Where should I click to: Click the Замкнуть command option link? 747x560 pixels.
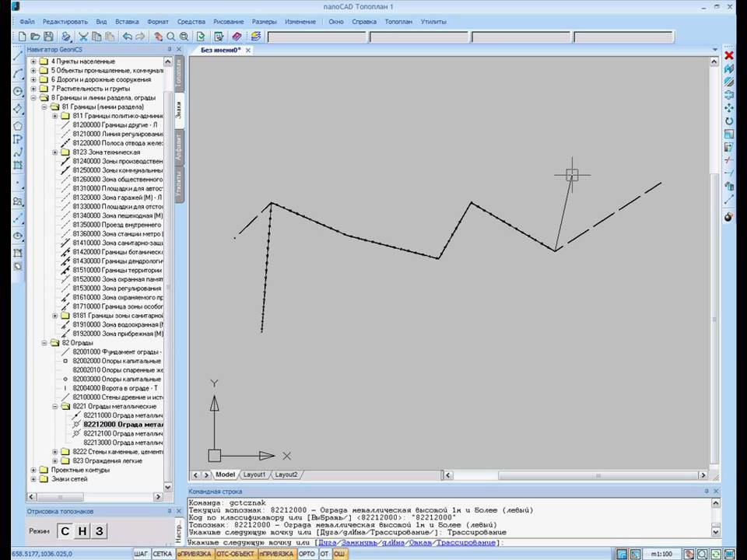(x=359, y=542)
